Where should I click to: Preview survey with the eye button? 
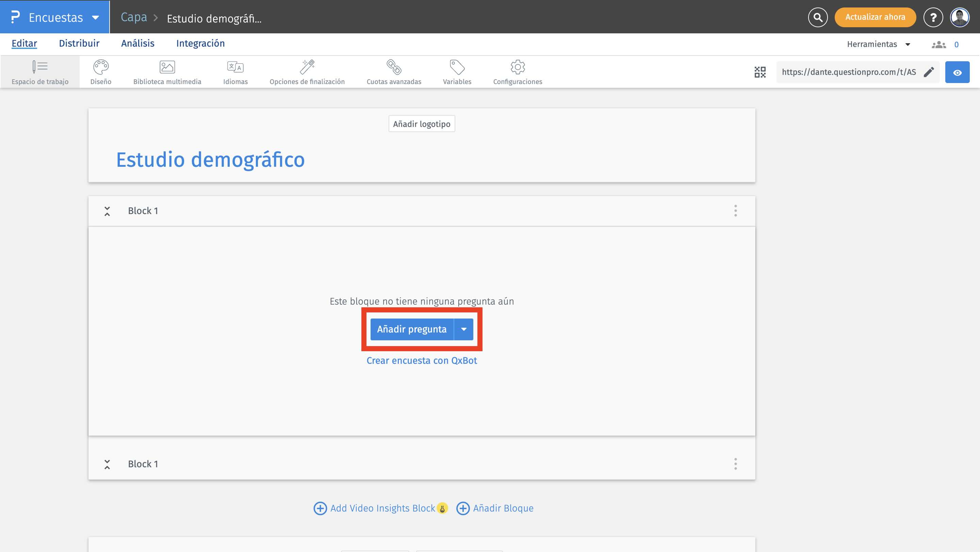tap(957, 72)
